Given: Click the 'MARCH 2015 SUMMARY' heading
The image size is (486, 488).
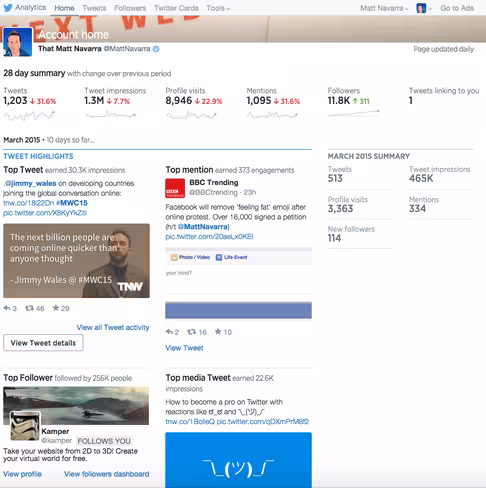Looking at the screenshot, I should coord(369,156).
